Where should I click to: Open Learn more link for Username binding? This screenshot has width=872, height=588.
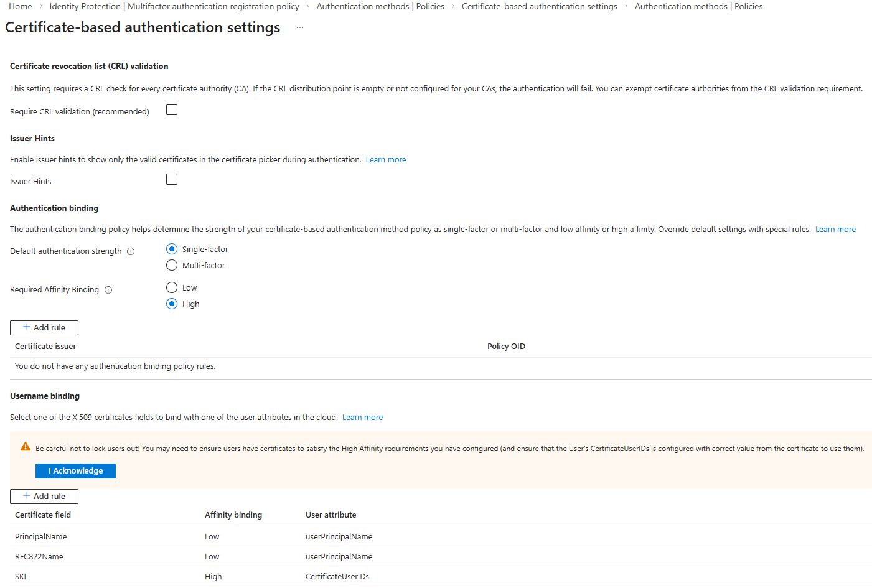point(362,418)
